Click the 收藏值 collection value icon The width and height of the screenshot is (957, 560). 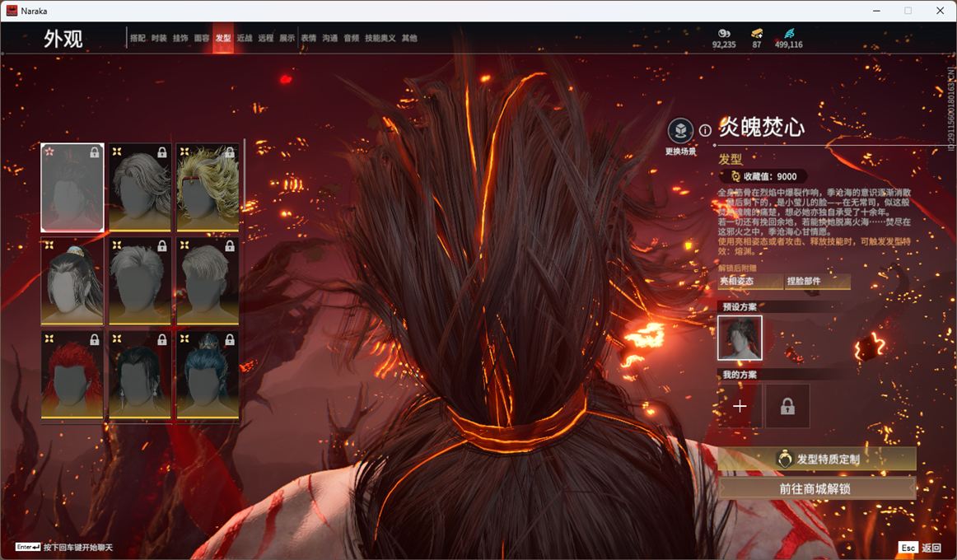tap(735, 176)
